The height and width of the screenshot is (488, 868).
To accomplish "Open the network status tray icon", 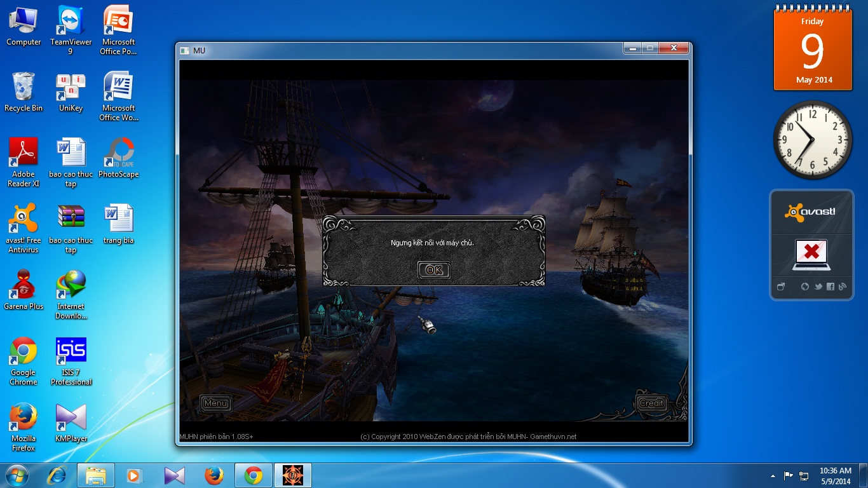I will tap(804, 475).
